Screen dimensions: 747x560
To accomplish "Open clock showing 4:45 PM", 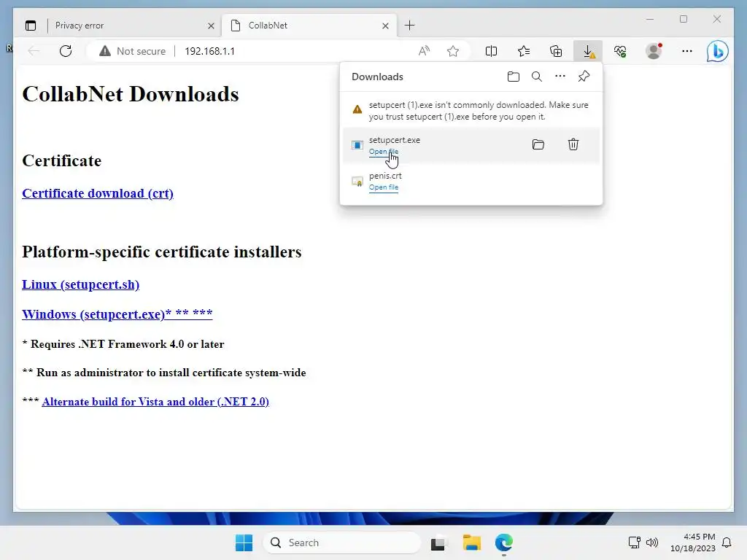I will point(693,542).
